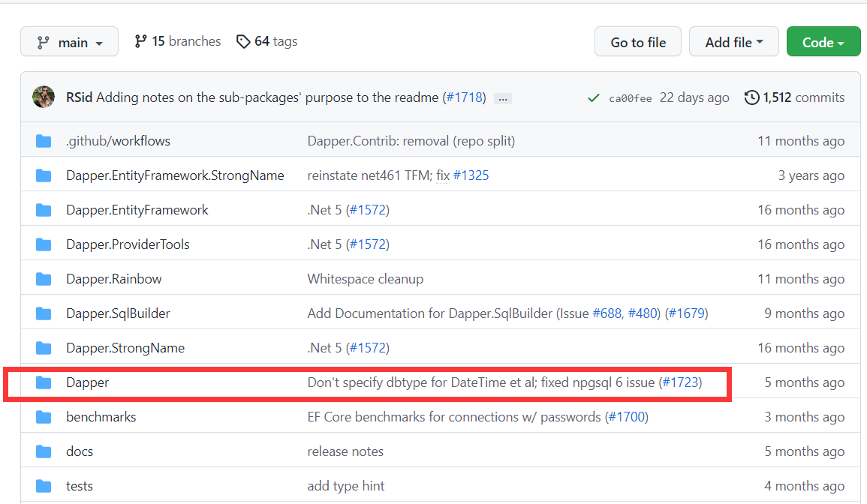
Task: Click folder icon for Dapper.ProviderTools
Action: (44, 244)
